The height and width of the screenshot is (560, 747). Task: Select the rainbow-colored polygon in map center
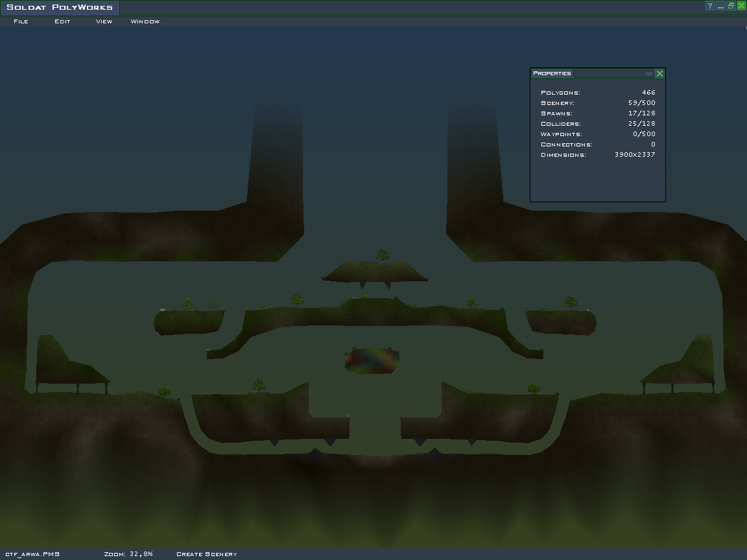[372, 361]
